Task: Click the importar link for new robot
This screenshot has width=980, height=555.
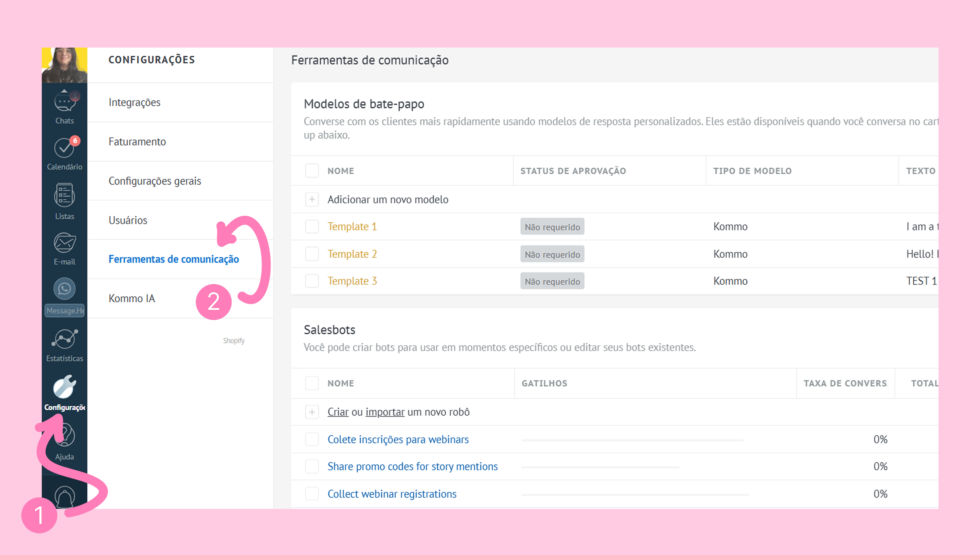Action: click(385, 412)
